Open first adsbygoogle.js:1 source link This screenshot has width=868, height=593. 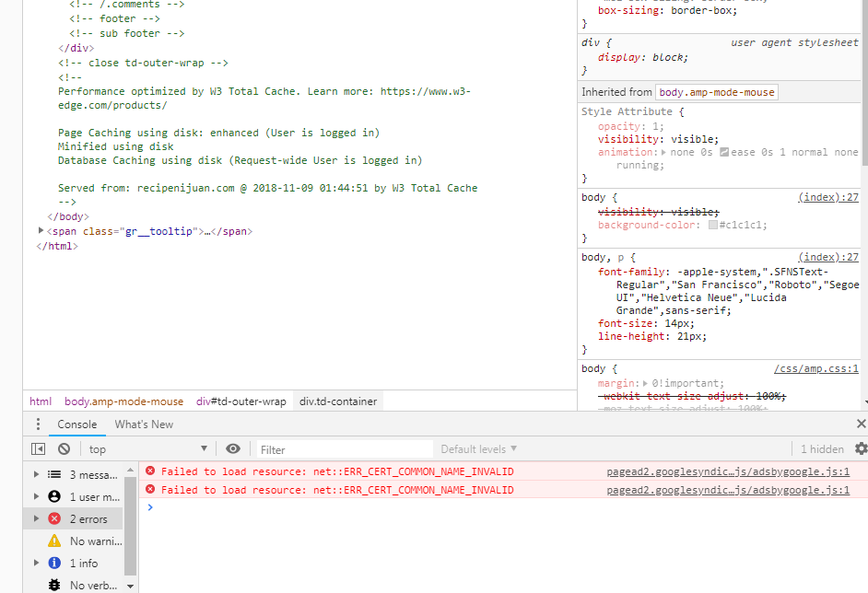728,471
